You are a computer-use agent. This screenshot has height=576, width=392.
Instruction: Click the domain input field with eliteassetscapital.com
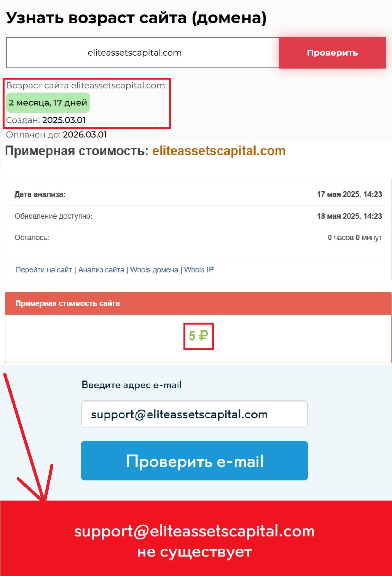click(x=143, y=53)
